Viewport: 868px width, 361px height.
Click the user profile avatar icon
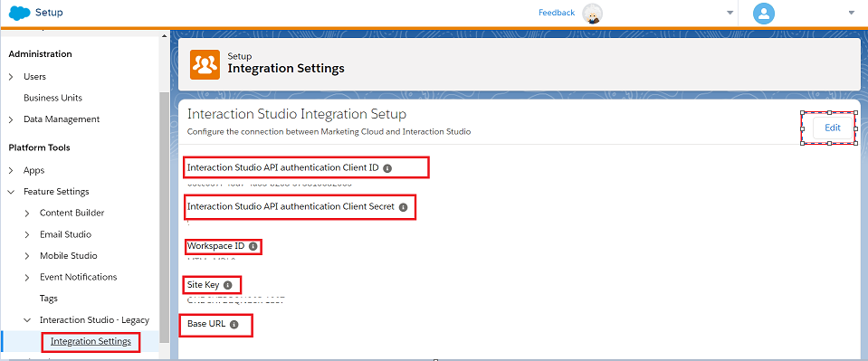(763, 14)
